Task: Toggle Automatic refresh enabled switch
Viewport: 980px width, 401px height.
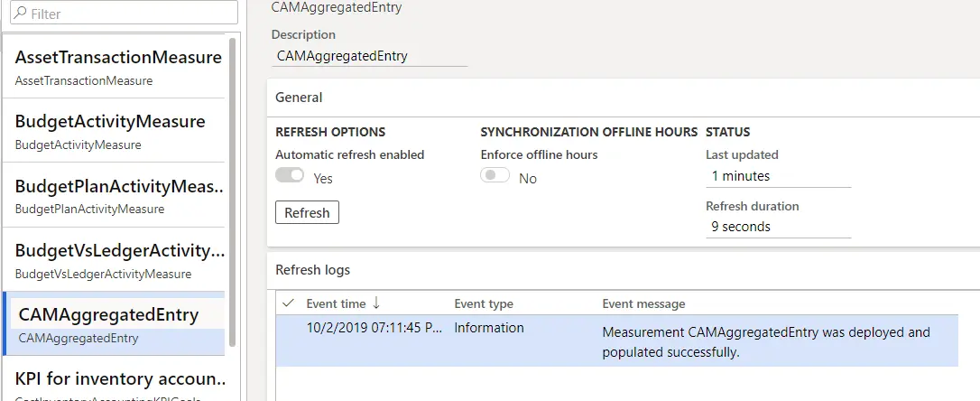Action: [290, 175]
